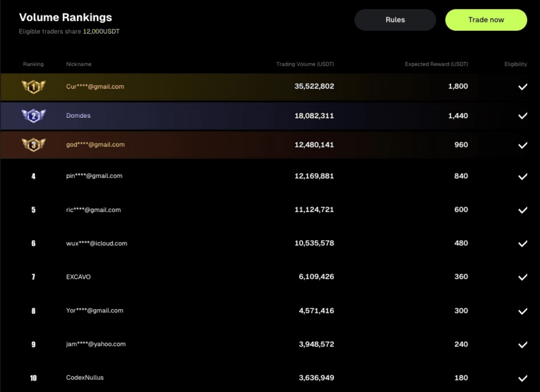Click the Ranking column header

point(33,64)
